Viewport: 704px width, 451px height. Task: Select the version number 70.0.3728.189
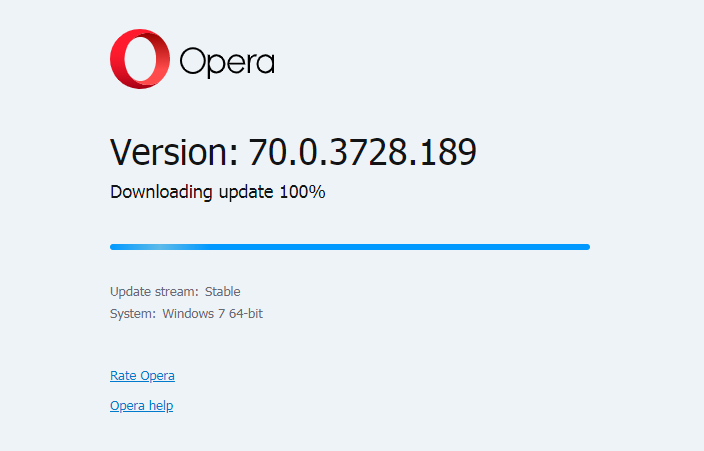pyautogui.click(x=362, y=152)
